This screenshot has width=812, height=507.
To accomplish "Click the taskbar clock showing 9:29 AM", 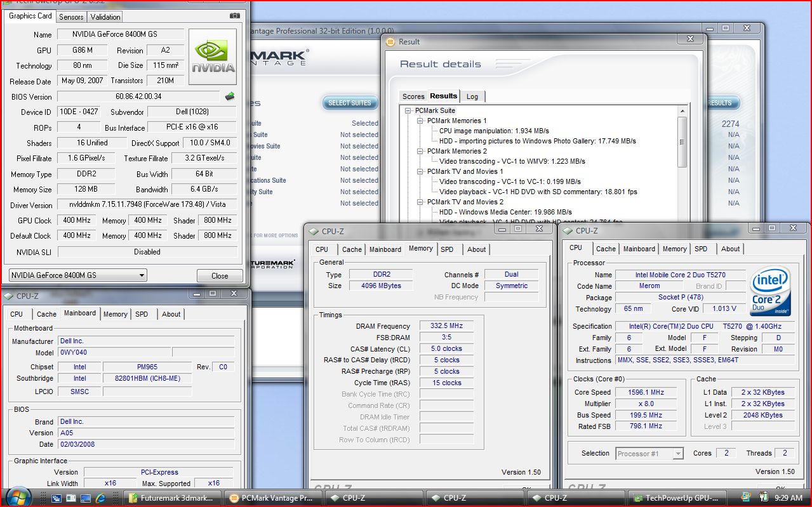I will 789,498.
